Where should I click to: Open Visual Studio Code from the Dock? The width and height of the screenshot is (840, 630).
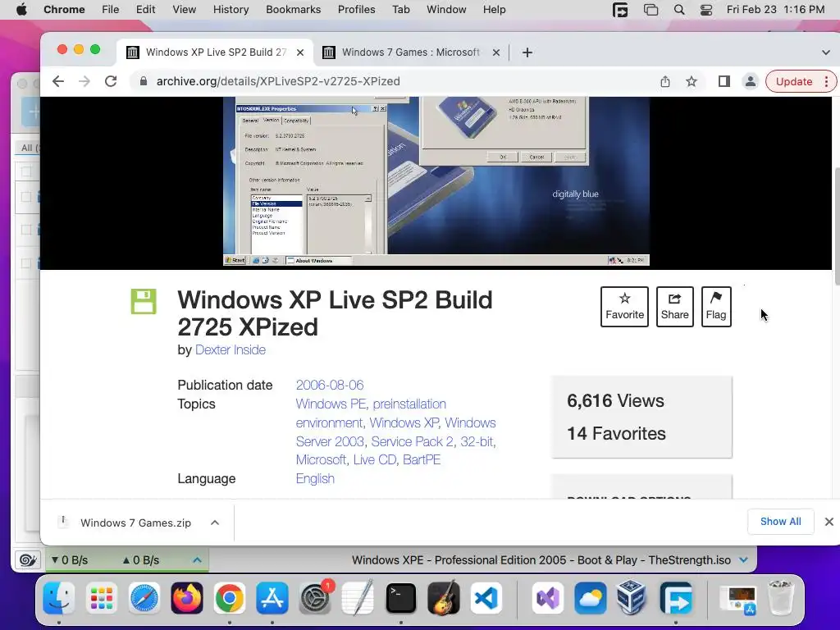[x=486, y=598]
